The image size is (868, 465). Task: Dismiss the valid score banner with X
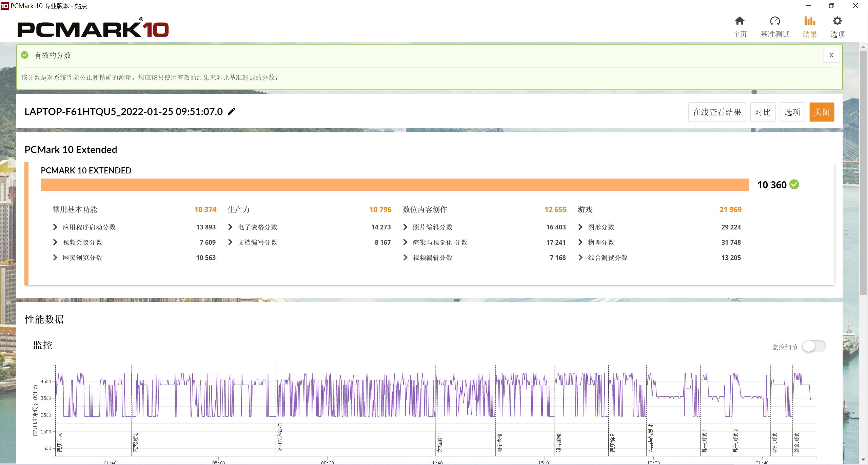click(x=831, y=55)
